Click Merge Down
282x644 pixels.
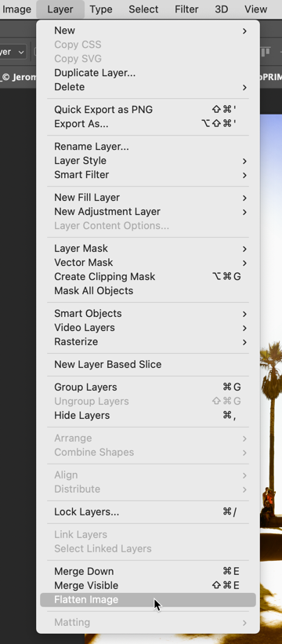148,571
